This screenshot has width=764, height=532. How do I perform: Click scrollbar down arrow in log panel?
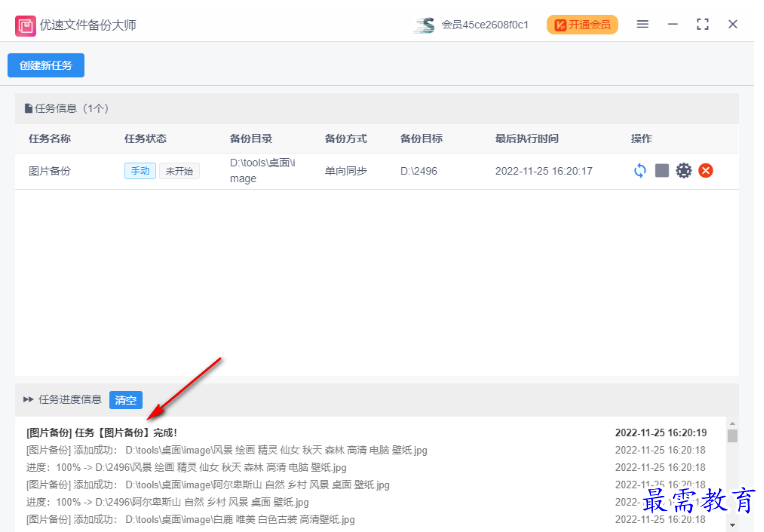coord(732,525)
